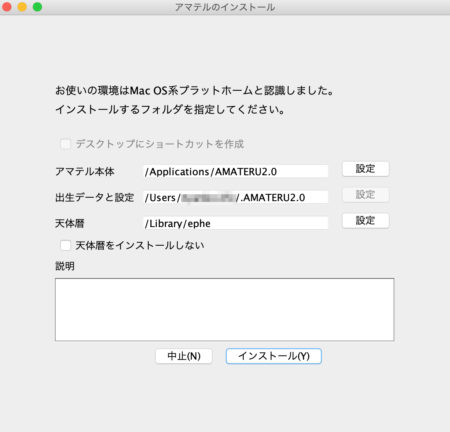Viewport: 450px width, 432px height.
Task: Click the /Users/.../.AMATERU2.0 path field
Action: (236, 197)
